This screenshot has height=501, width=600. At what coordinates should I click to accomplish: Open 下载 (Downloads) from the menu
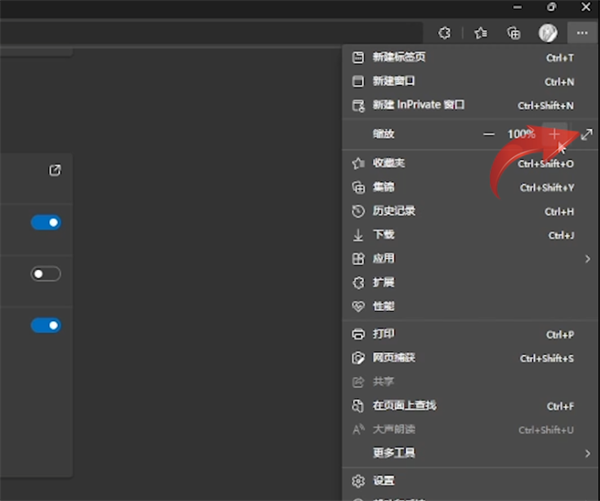[384, 235]
